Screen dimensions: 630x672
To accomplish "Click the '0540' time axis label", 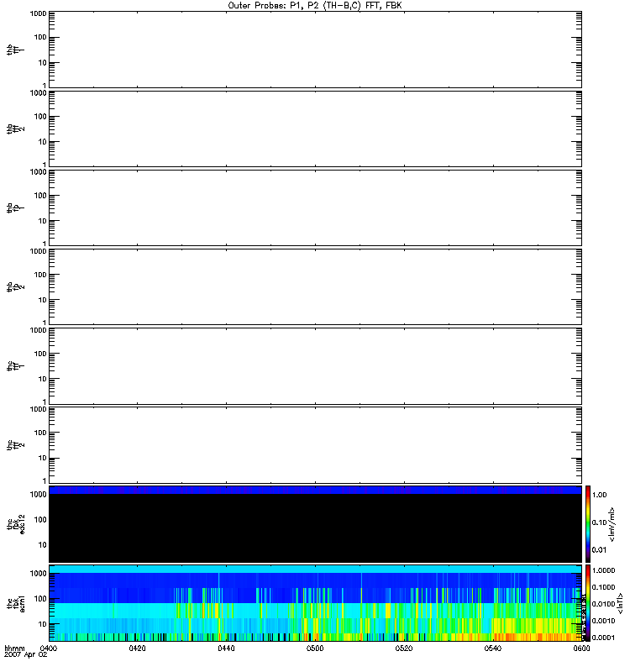I will point(493,648).
